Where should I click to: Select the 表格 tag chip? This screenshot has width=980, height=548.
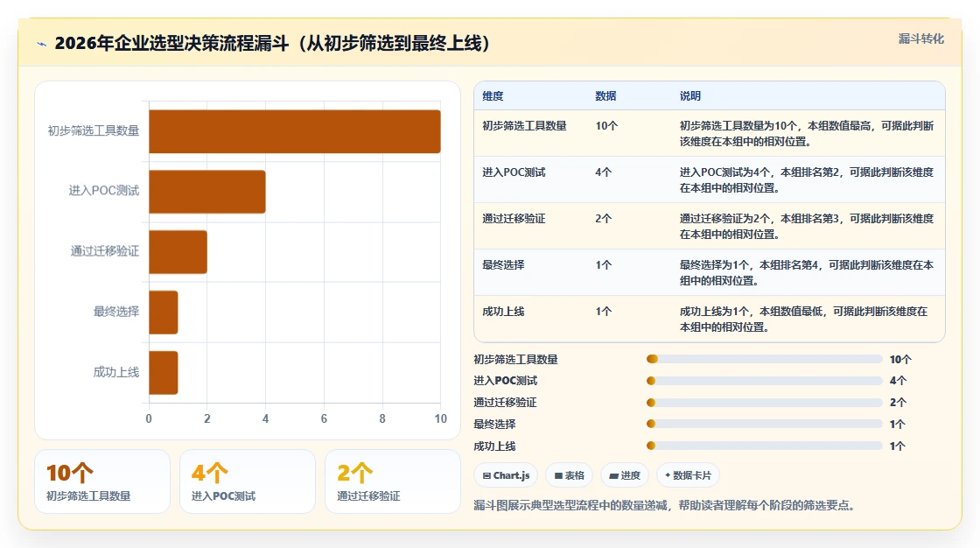pyautogui.click(x=570, y=475)
